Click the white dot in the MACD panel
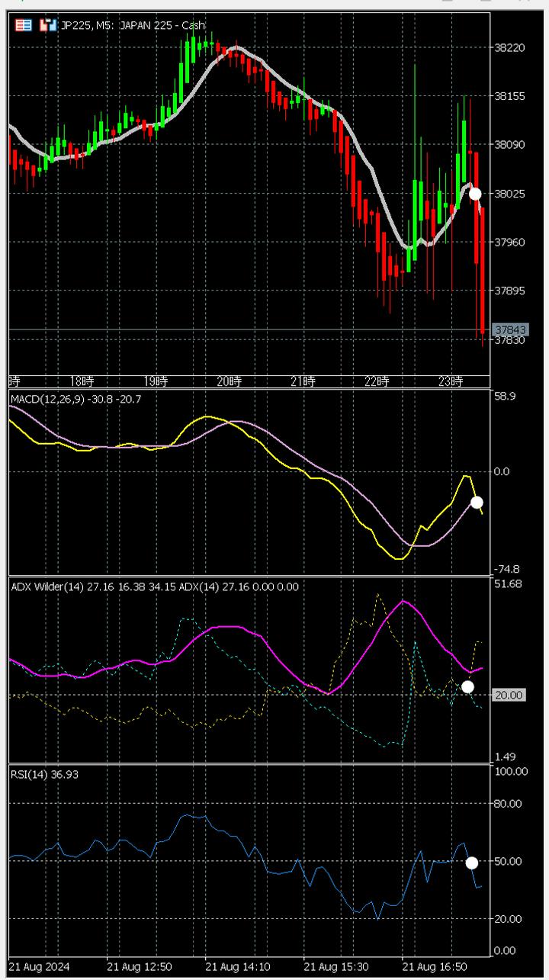The width and height of the screenshot is (549, 980). click(477, 502)
